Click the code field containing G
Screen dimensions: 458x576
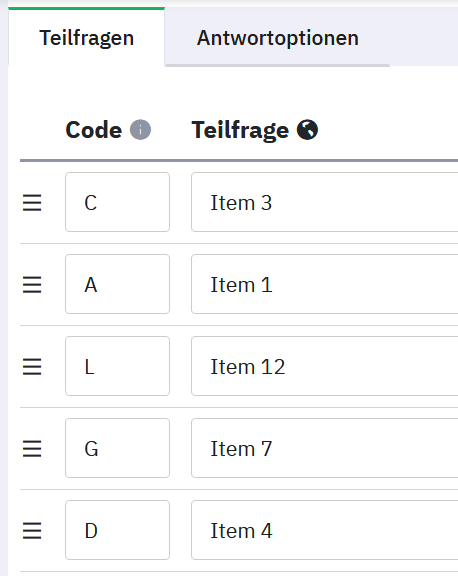tap(118, 448)
